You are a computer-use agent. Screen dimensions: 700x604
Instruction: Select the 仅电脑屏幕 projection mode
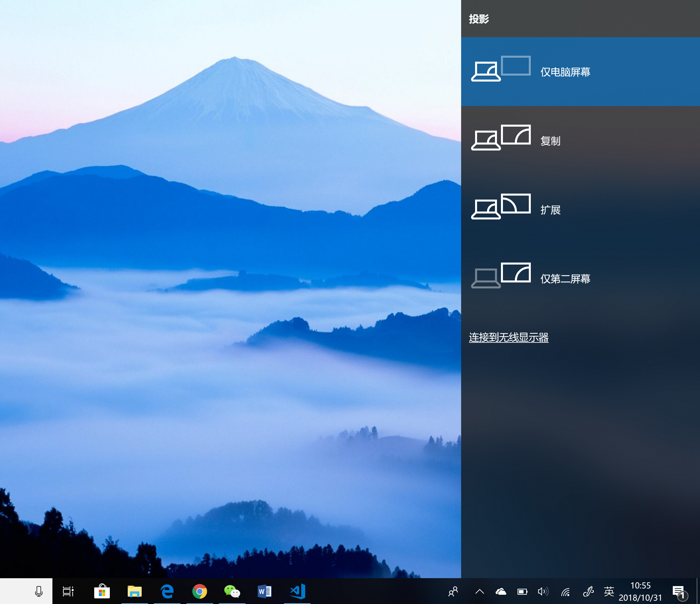pos(581,72)
